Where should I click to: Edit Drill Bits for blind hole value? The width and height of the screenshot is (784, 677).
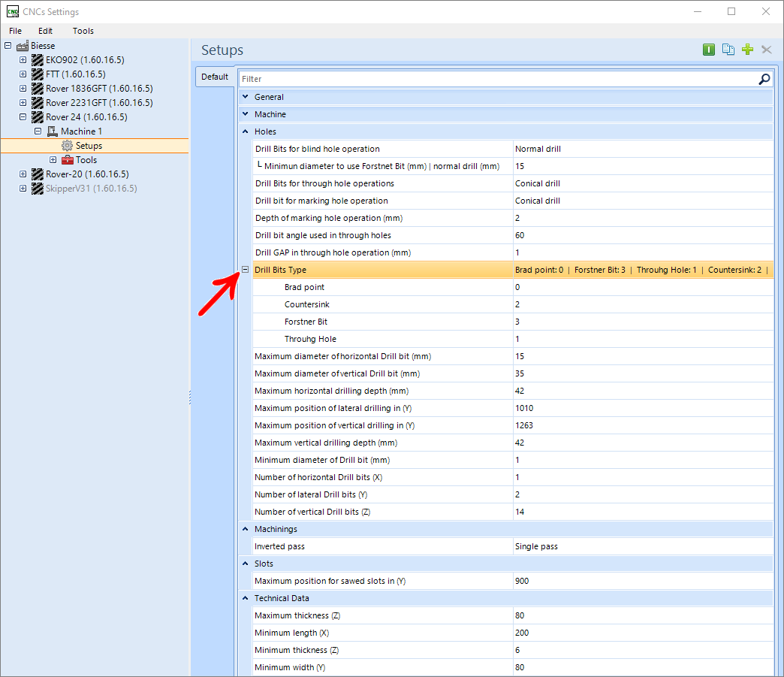(x=643, y=149)
